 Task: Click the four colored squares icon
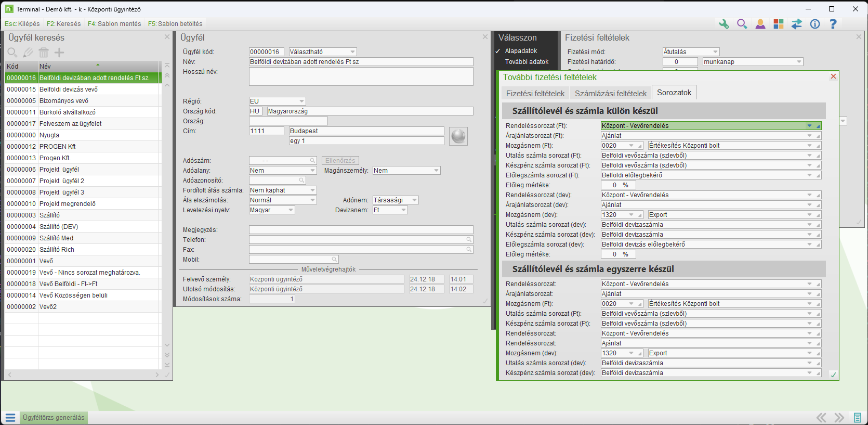(x=778, y=24)
